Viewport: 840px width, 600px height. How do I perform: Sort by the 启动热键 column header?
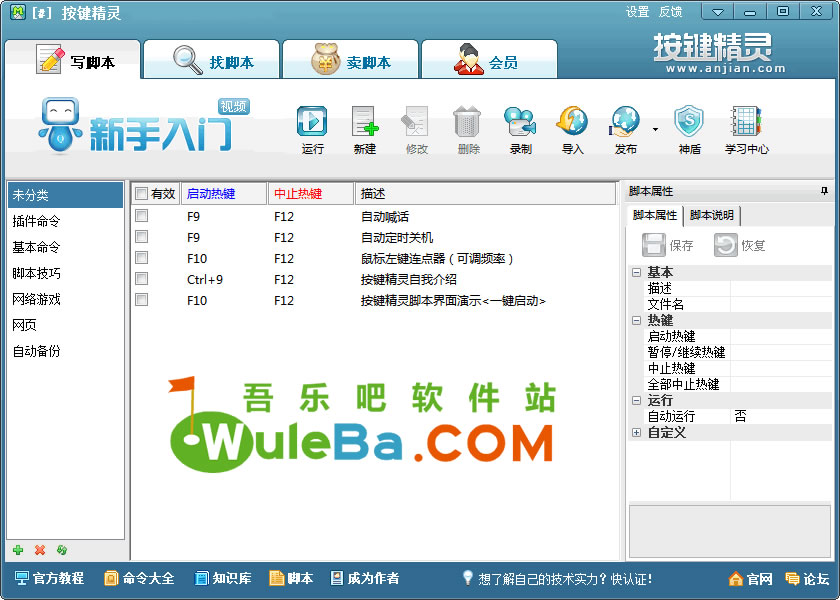click(224, 193)
